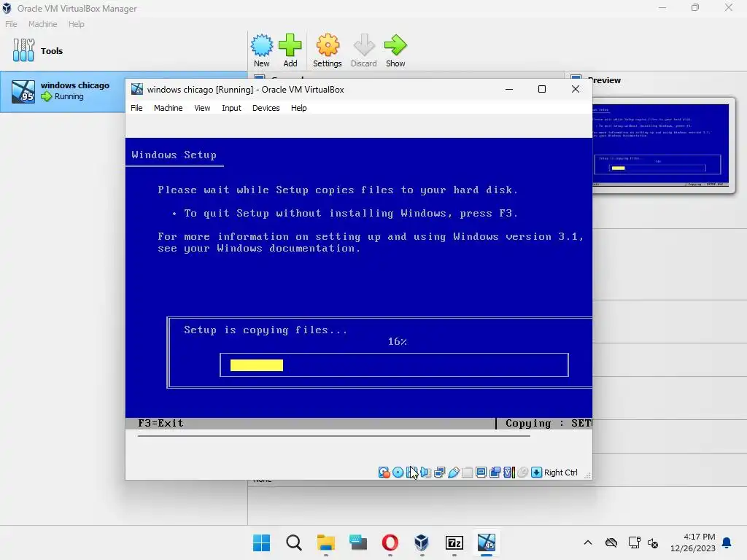Select the Tools item in Manager sidebar
Viewport: 747px width, 560px height.
click(124, 51)
